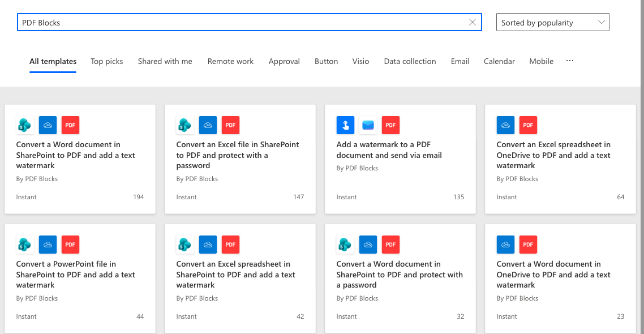This screenshot has width=644, height=334.
Task: Click OneDrive icon on Excel file password card
Action: (x=208, y=125)
